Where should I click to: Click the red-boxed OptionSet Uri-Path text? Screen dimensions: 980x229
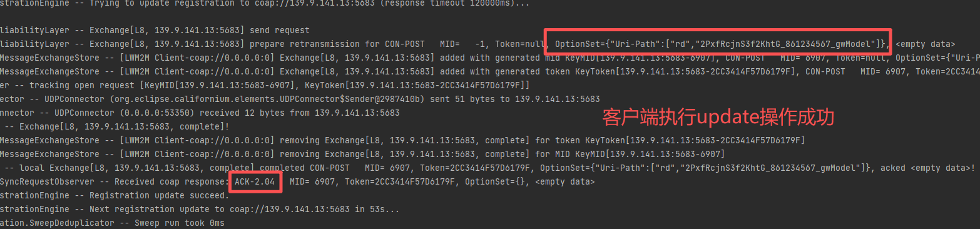point(718,43)
